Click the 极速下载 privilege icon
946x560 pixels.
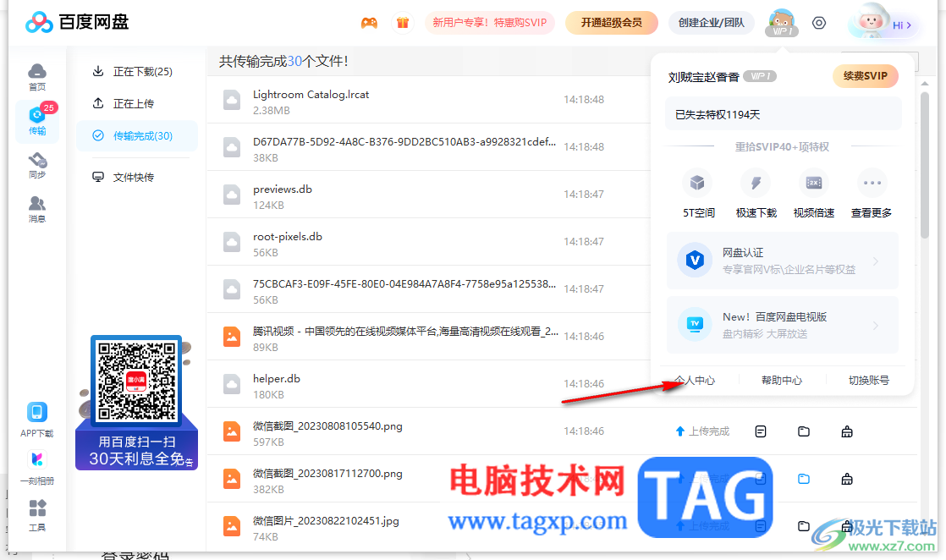756,182
